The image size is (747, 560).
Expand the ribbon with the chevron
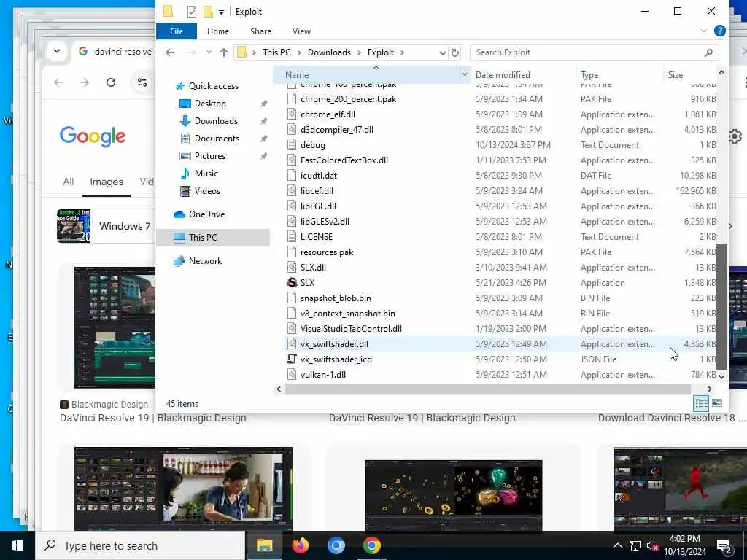pos(704,31)
